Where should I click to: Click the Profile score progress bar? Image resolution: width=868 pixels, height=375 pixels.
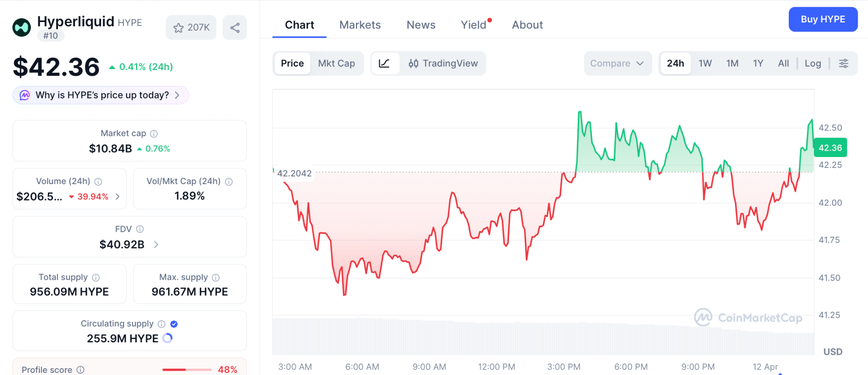click(187, 369)
